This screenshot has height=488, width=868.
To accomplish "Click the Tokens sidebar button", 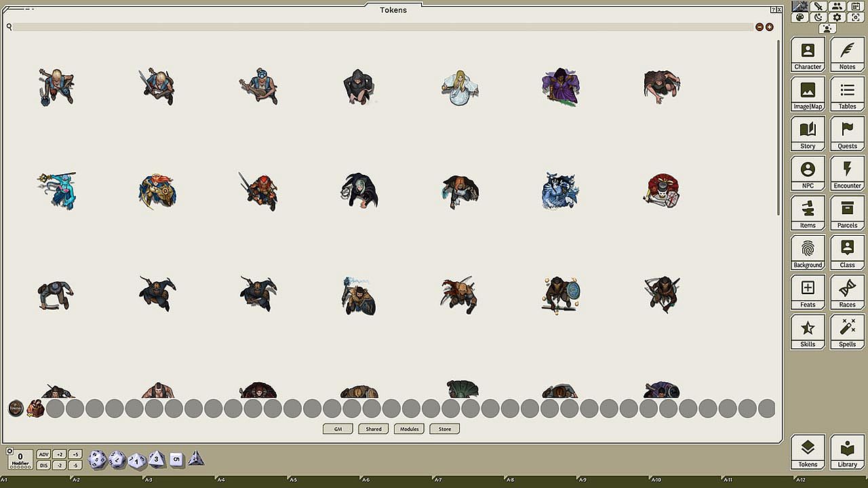I will (808, 452).
